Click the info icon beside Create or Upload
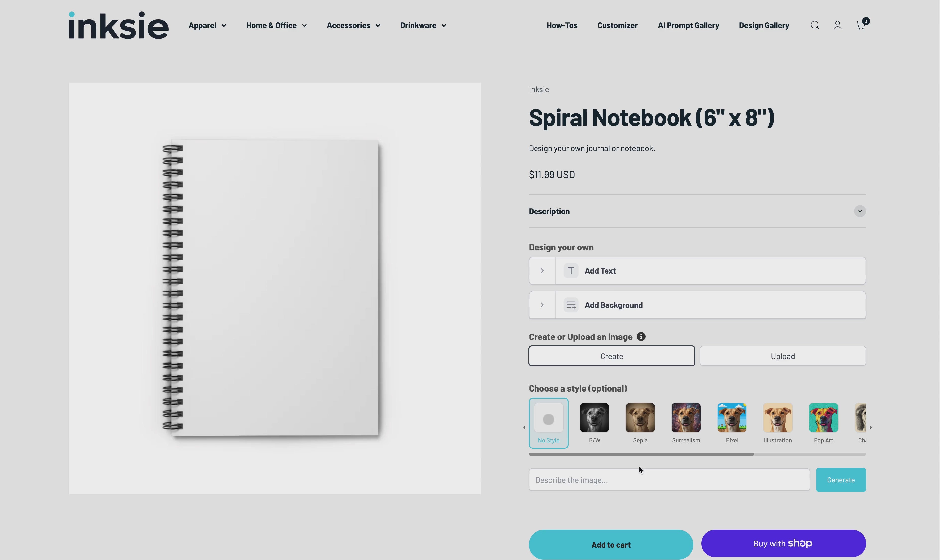The image size is (940, 560). click(641, 336)
